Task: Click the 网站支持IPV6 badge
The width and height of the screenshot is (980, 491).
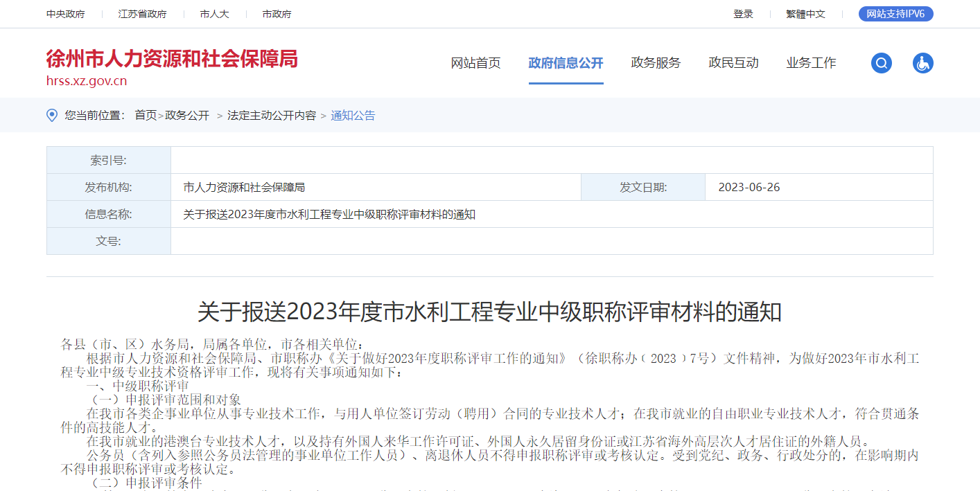Action: (x=895, y=14)
